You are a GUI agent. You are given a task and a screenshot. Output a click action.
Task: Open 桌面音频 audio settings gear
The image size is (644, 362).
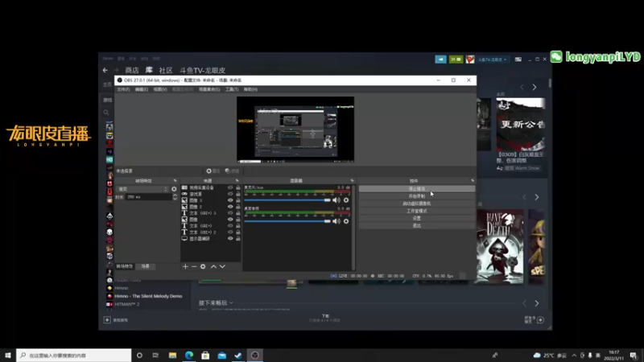pos(346,221)
